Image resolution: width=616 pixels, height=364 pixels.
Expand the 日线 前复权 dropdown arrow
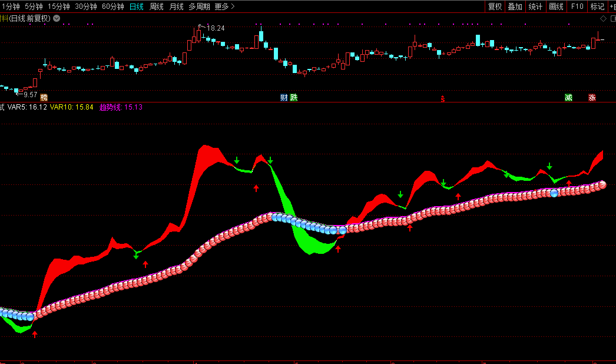(57, 18)
